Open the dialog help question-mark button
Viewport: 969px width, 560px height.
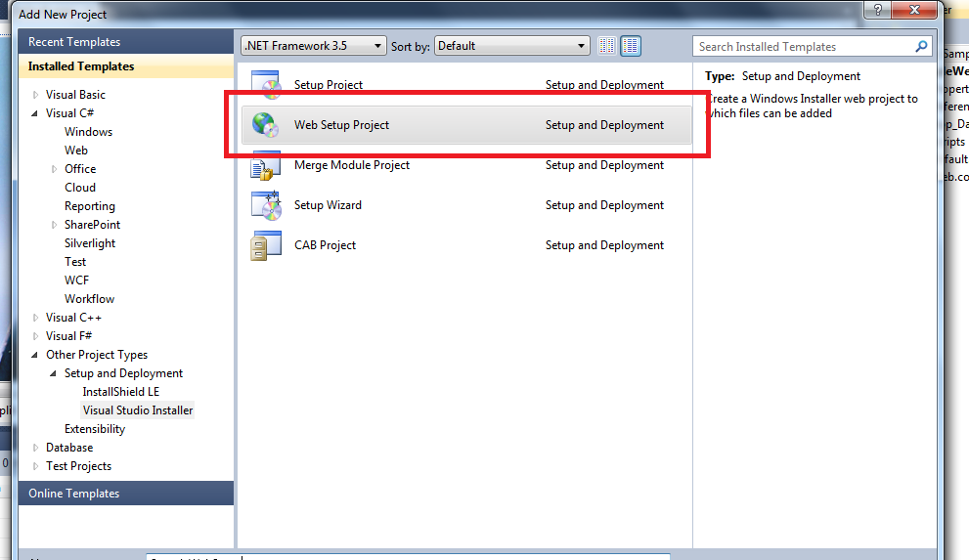(877, 10)
